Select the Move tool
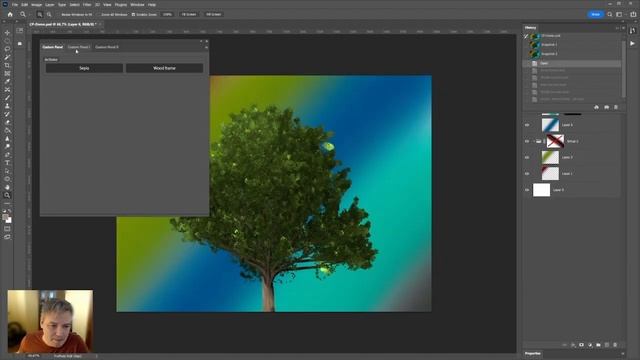 point(7,33)
